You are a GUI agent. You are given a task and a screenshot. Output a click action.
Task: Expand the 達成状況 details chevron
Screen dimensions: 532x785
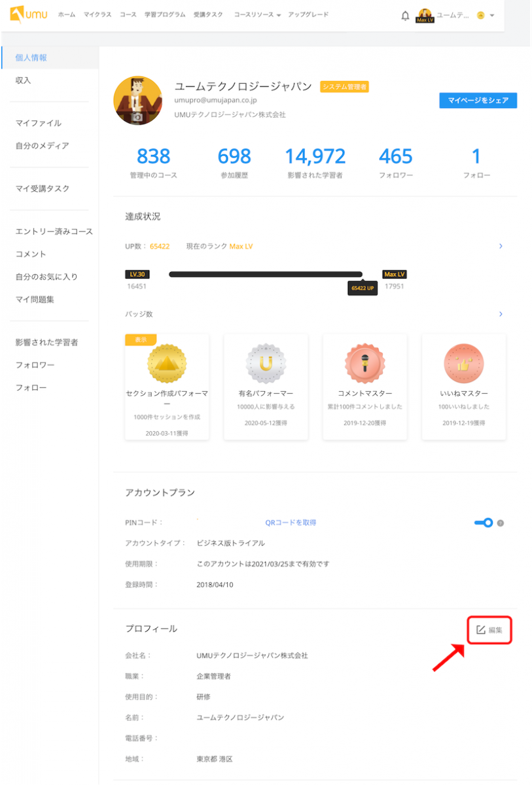(x=501, y=247)
